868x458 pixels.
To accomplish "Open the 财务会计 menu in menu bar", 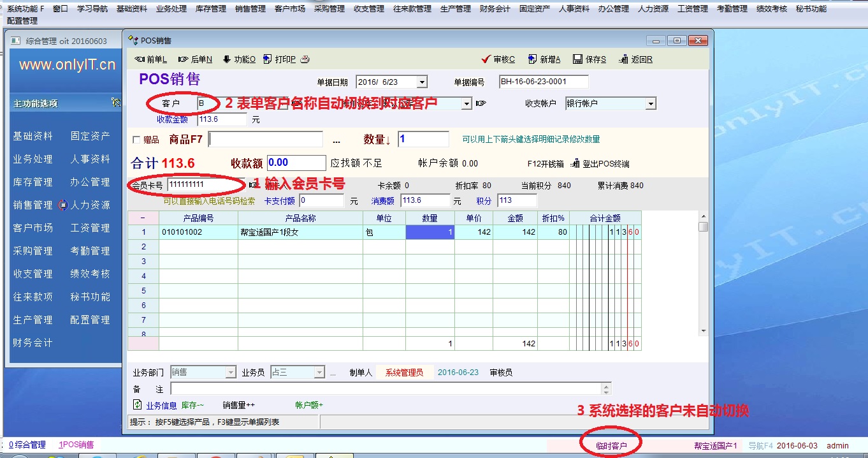I will 495,9.
